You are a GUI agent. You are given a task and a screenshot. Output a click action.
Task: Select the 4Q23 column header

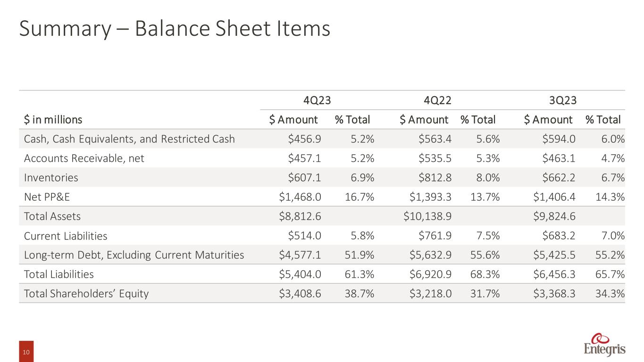[x=316, y=100]
